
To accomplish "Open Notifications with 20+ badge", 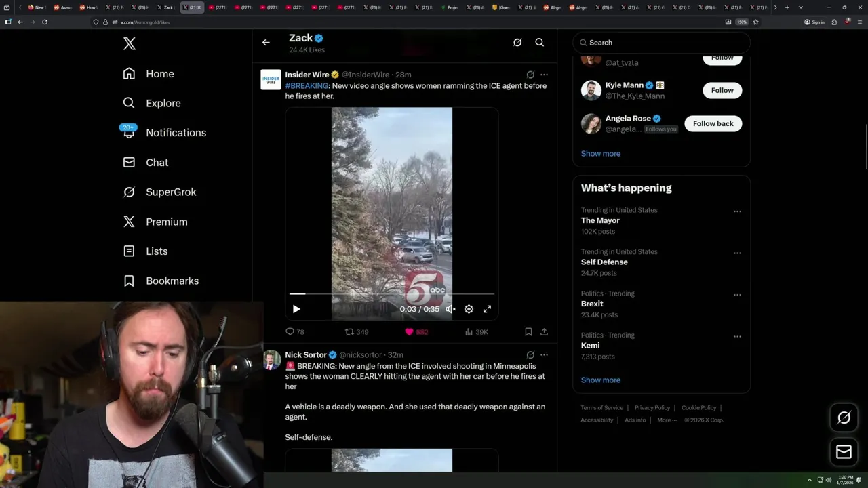I will pos(164,132).
